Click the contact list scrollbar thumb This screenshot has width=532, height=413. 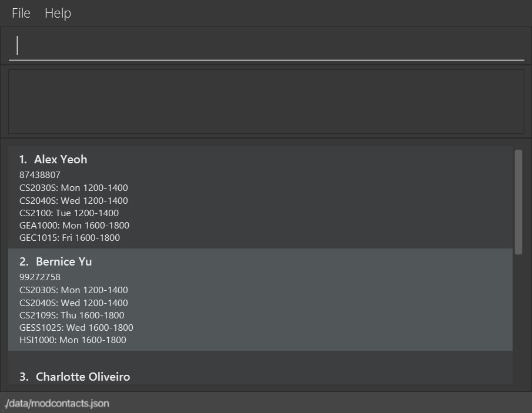pos(518,202)
